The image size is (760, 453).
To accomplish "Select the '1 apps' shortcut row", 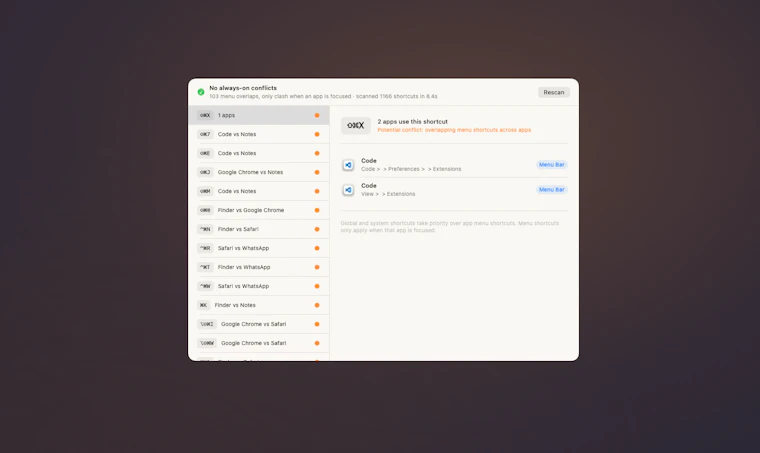I will (x=259, y=115).
